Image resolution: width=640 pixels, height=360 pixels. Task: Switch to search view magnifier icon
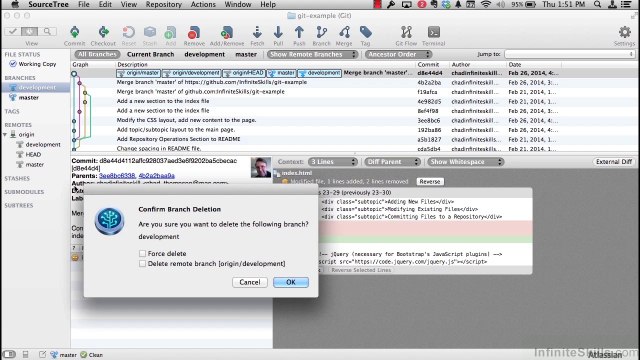coord(47,31)
